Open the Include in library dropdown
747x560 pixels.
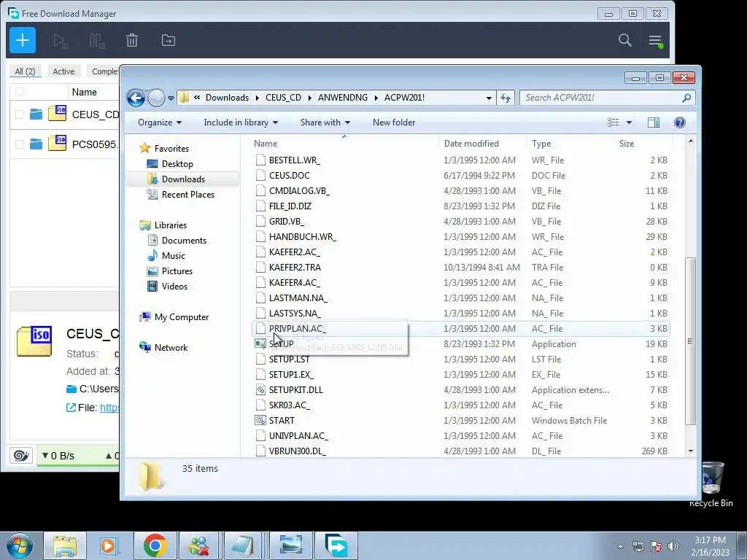pos(241,122)
